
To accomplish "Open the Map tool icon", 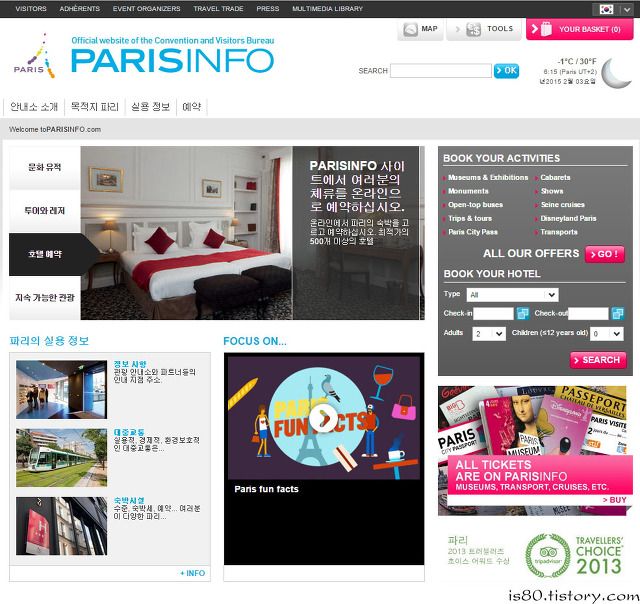I will [x=410, y=29].
